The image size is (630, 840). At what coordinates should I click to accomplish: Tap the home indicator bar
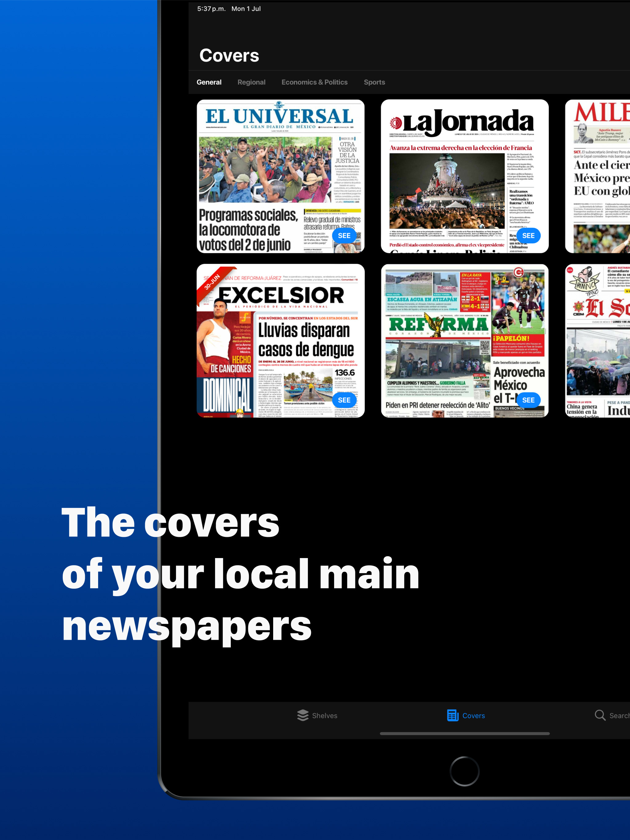coord(465,734)
